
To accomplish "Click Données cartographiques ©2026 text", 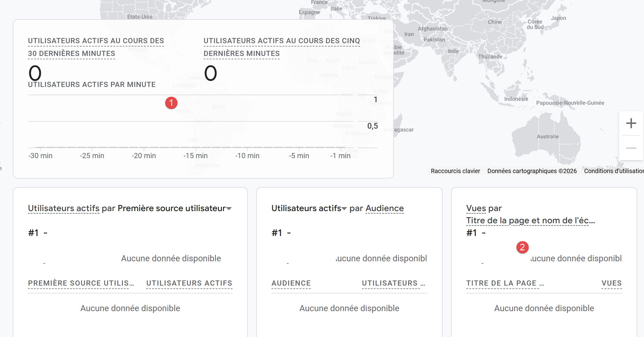I will coord(532,171).
